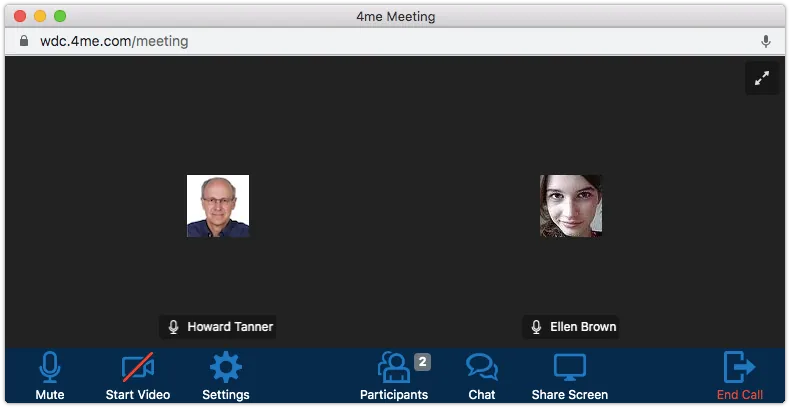Screen dimensions: 790x408
Task: Click microphone icon beside Ellen Brown
Action: pyautogui.click(x=536, y=327)
